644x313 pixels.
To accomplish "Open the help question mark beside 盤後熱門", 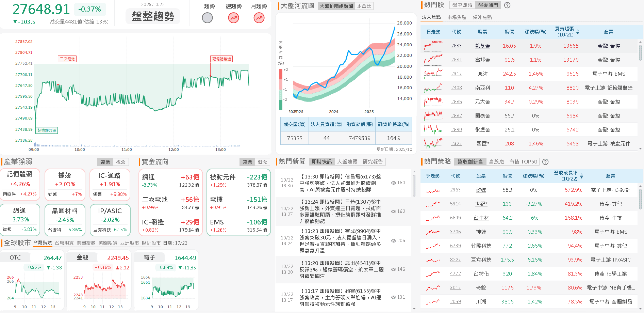I will [x=507, y=5].
